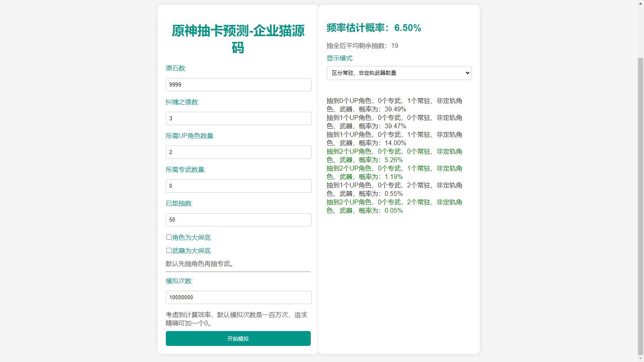Click the 模拟次数 input with 10000000
This screenshot has height=362, width=644.
[238, 297]
